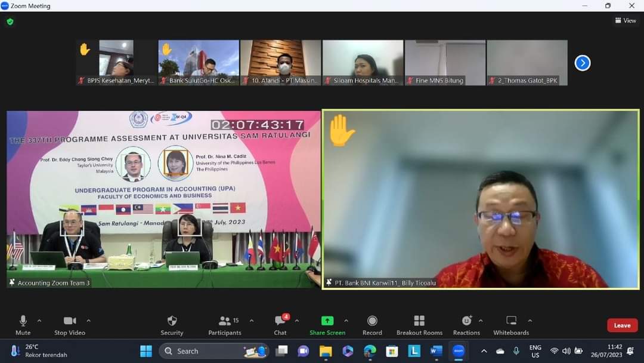Open Breakout Rooms
This screenshot has height=363, width=644.
419,324
